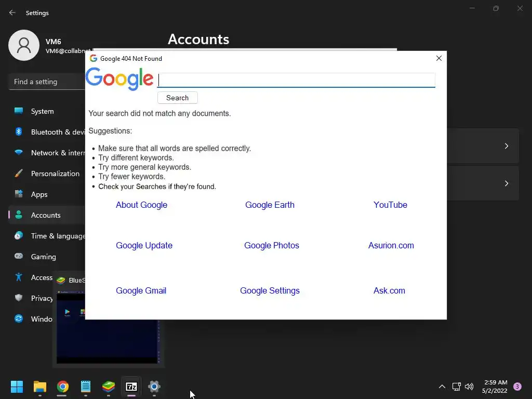Open the Asurion.com link

(391, 245)
